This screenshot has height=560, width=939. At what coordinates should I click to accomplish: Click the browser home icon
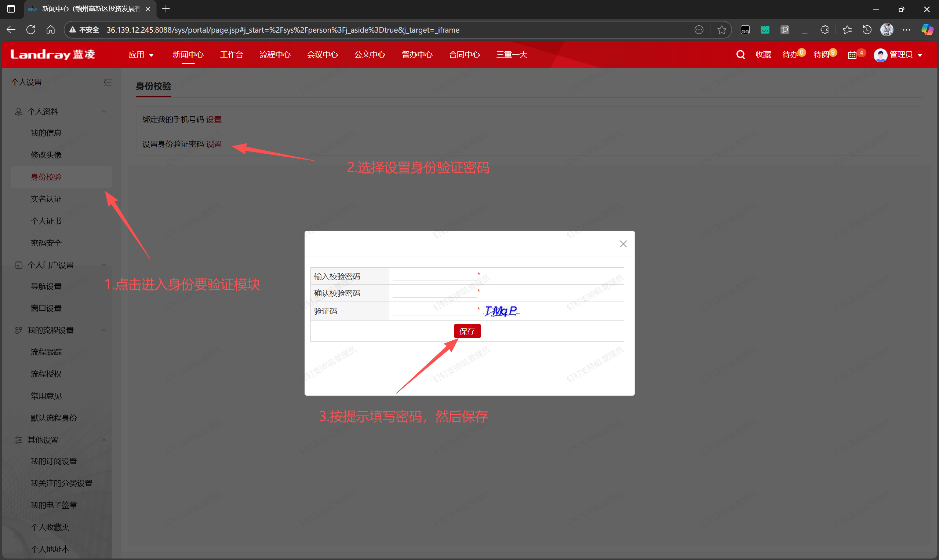51,30
